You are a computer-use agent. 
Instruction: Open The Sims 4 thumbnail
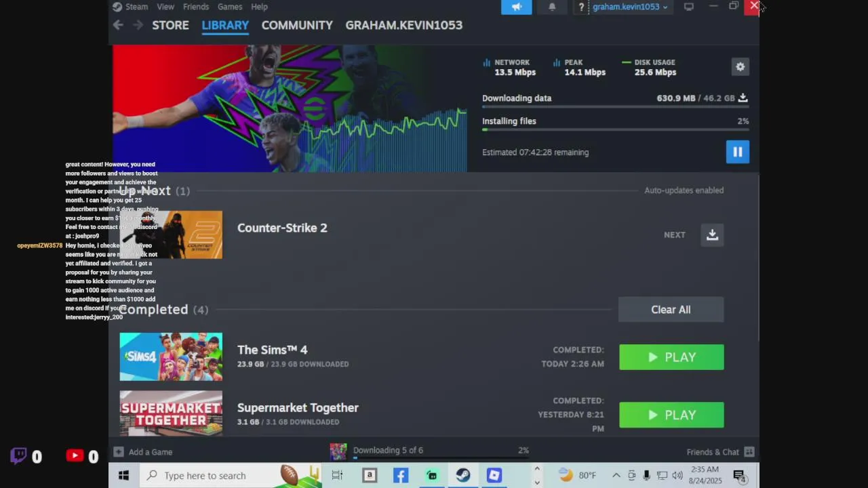pos(171,357)
